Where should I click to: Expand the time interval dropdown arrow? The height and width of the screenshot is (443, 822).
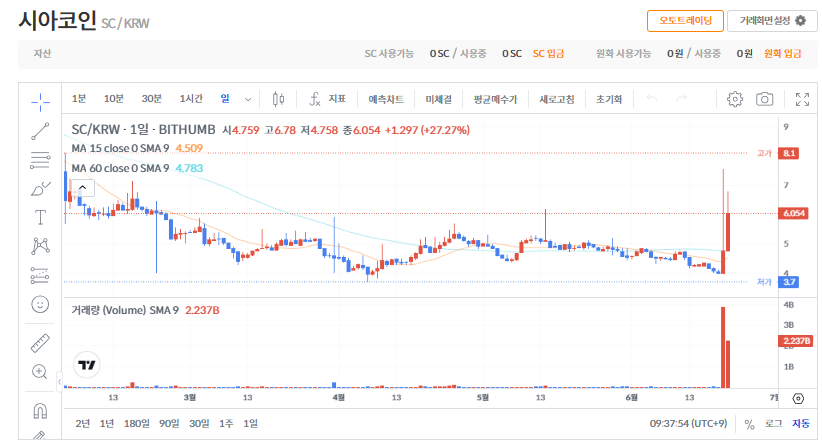click(x=248, y=99)
